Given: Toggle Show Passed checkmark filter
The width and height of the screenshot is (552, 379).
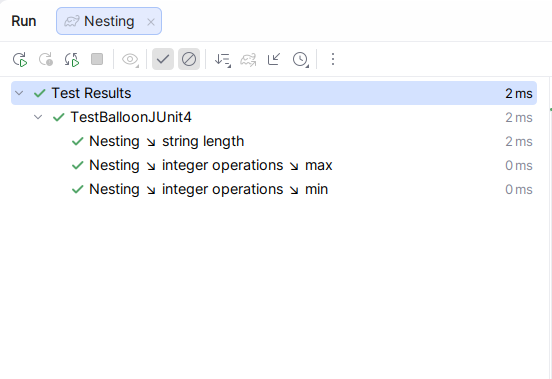Looking at the screenshot, I should (163, 59).
